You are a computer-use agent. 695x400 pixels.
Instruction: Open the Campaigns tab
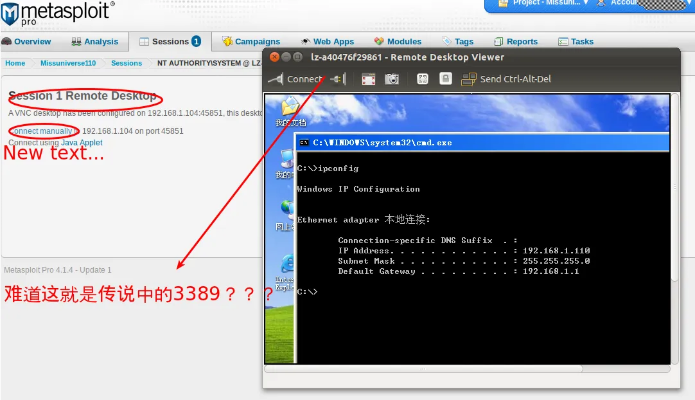(250, 42)
